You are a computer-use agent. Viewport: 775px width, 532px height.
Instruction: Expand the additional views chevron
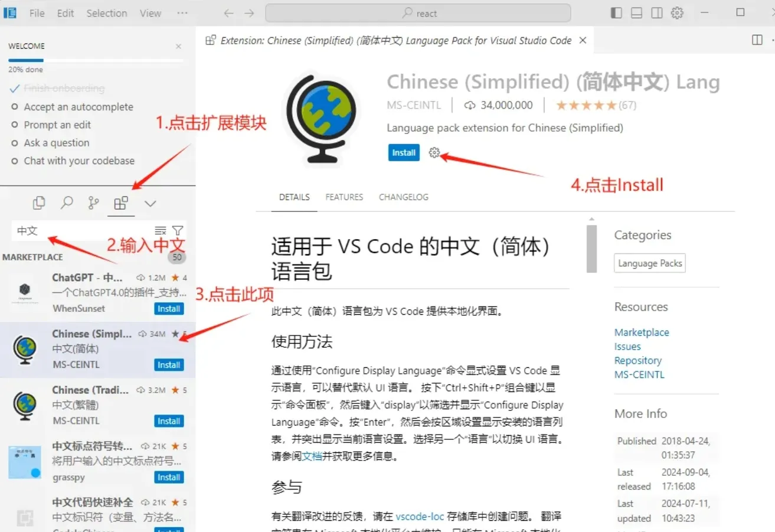151,203
